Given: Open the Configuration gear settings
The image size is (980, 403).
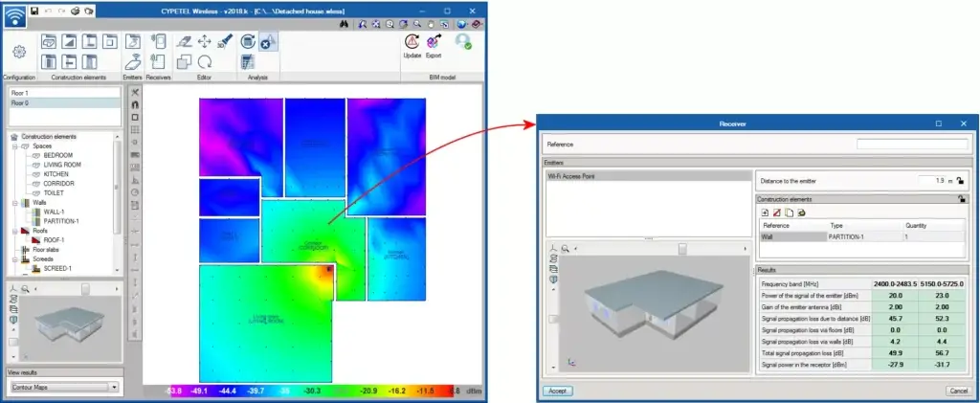Looking at the screenshot, I should pyautogui.click(x=17, y=53).
